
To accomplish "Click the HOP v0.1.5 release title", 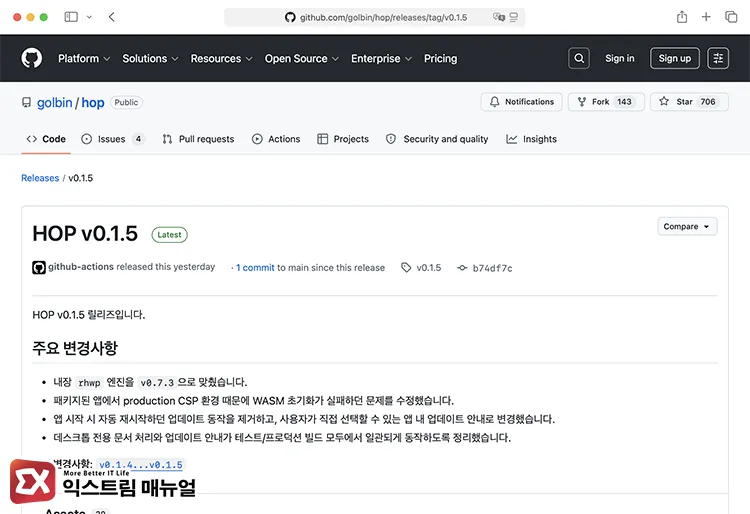I will tap(85, 234).
